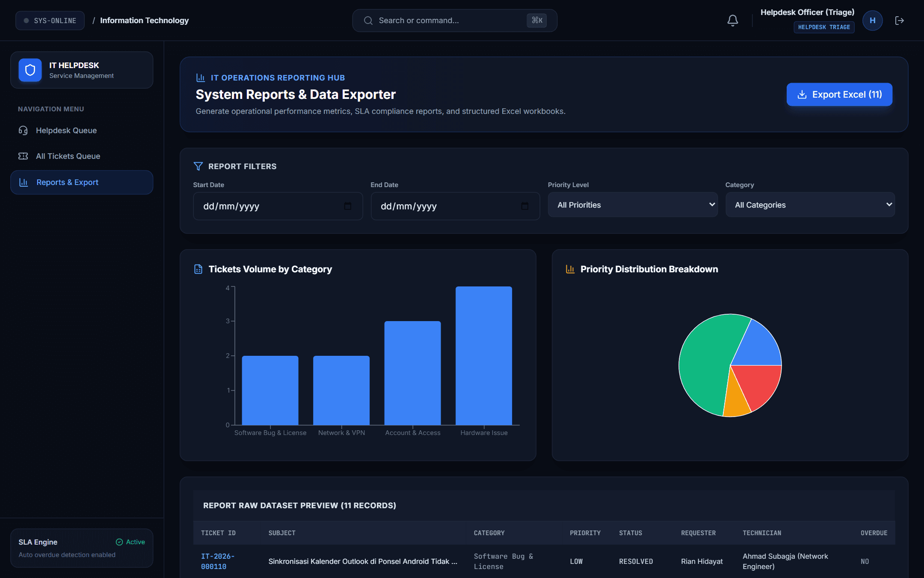Click the Software Bug & License bar

click(270, 390)
